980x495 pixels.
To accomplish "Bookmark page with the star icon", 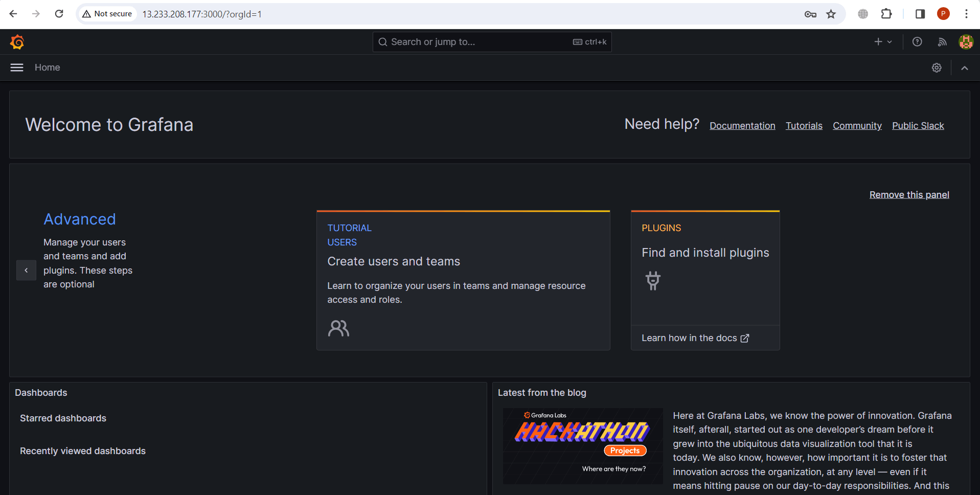I will click(x=831, y=14).
